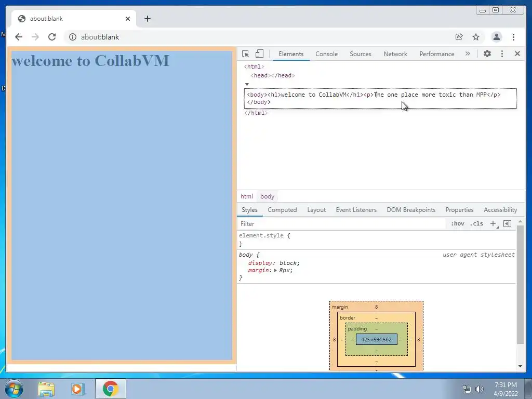Open DevTools settings gear
Image resolution: width=532 pixels, height=399 pixels.
(x=487, y=54)
